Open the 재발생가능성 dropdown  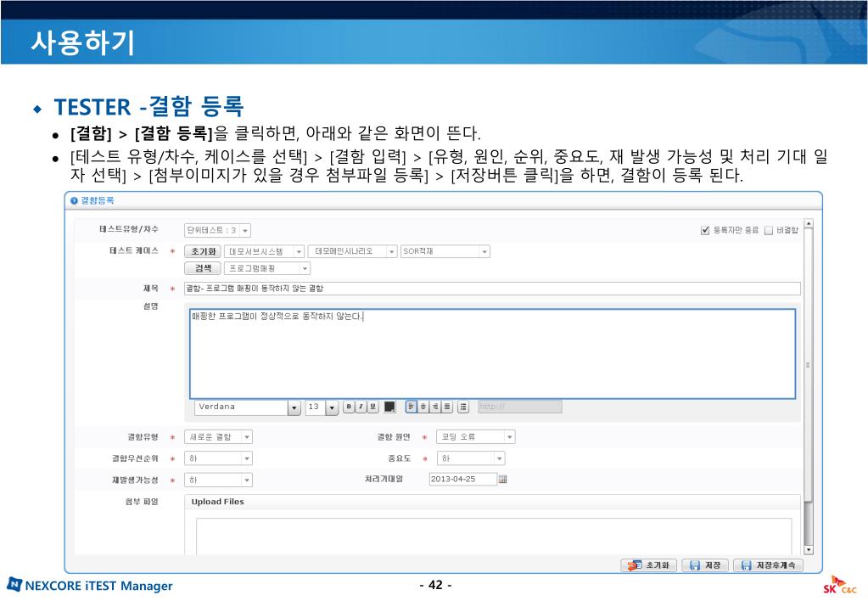coord(219,480)
